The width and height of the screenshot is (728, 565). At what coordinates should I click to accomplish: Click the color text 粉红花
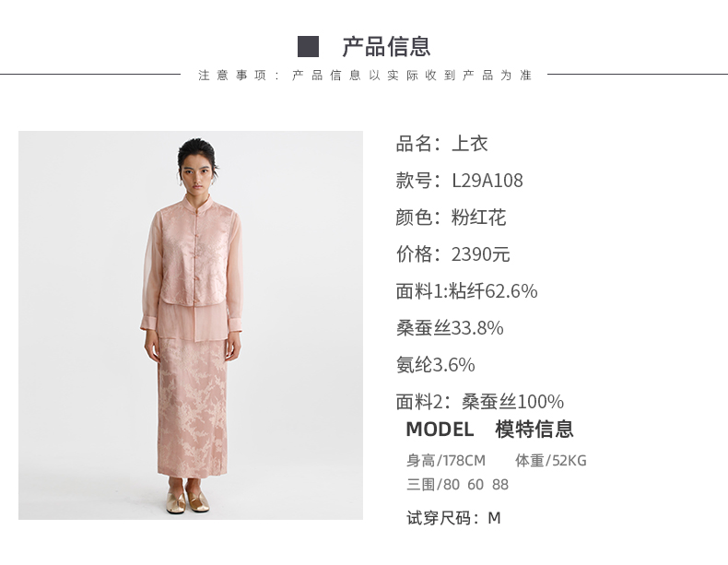tap(478, 218)
